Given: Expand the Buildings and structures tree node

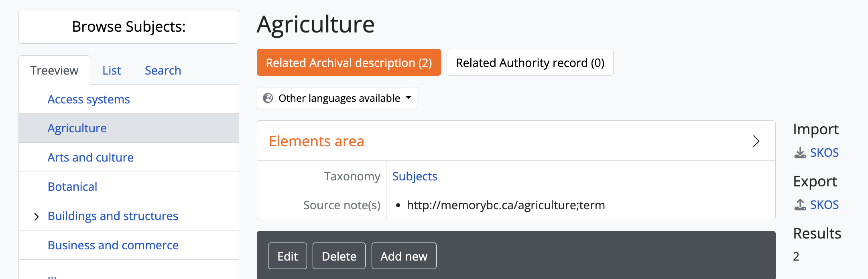Looking at the screenshot, I should 37,216.
